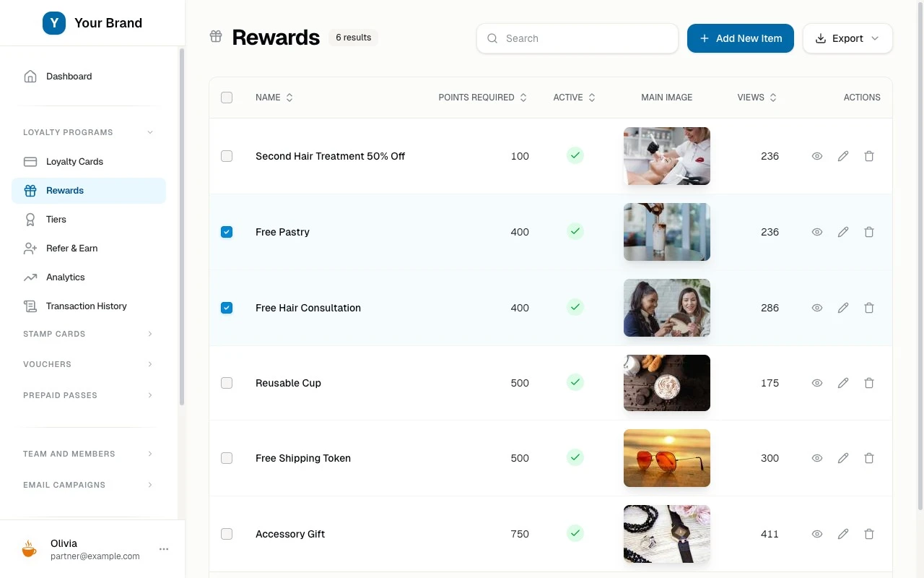View the Second Hair Treatment 50% Off reward
Image resolution: width=924 pixels, height=578 pixels.
coord(817,156)
